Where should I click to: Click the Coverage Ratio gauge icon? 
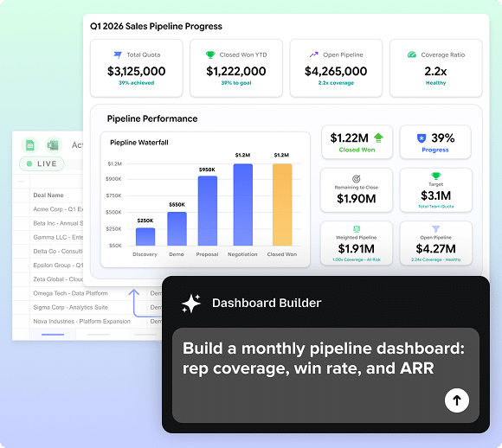[x=412, y=54]
